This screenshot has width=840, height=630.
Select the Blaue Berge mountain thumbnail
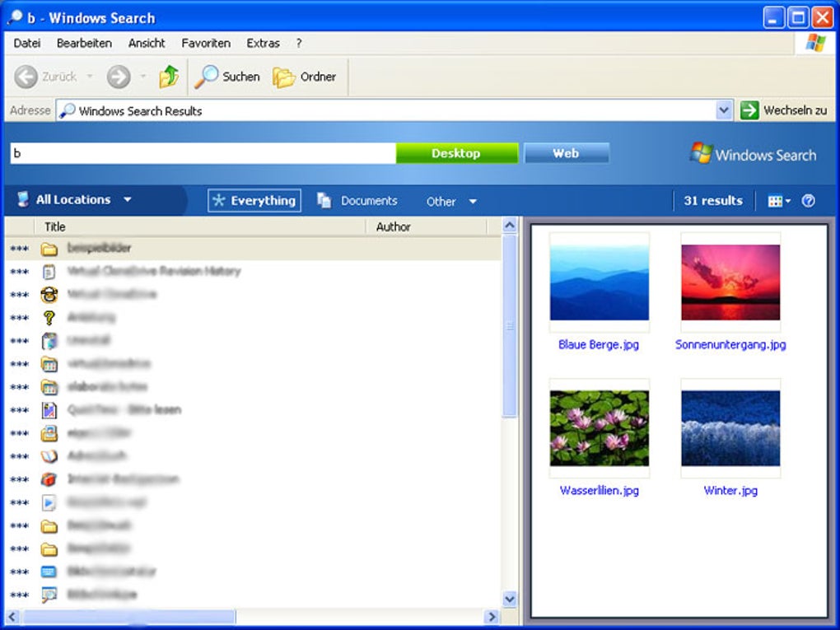click(x=599, y=282)
